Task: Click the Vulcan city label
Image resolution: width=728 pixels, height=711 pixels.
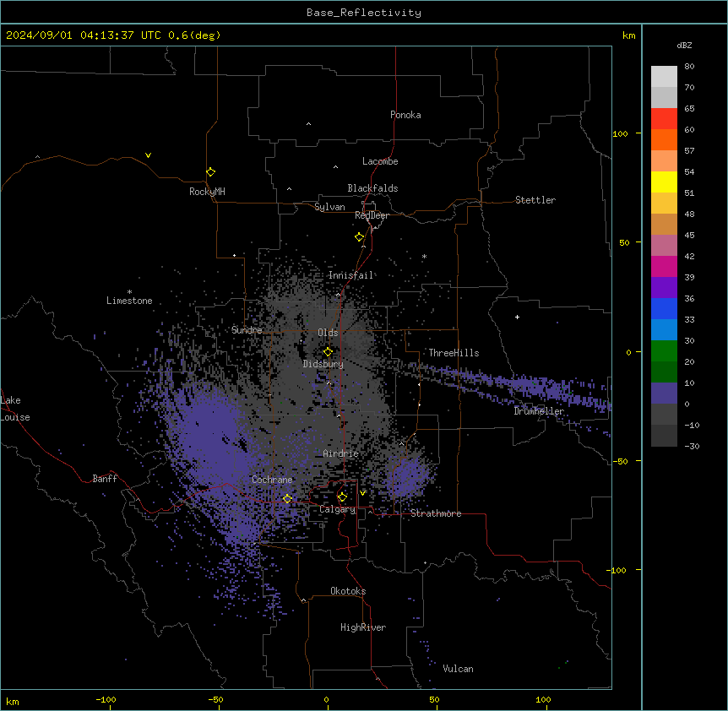Action: [458, 669]
